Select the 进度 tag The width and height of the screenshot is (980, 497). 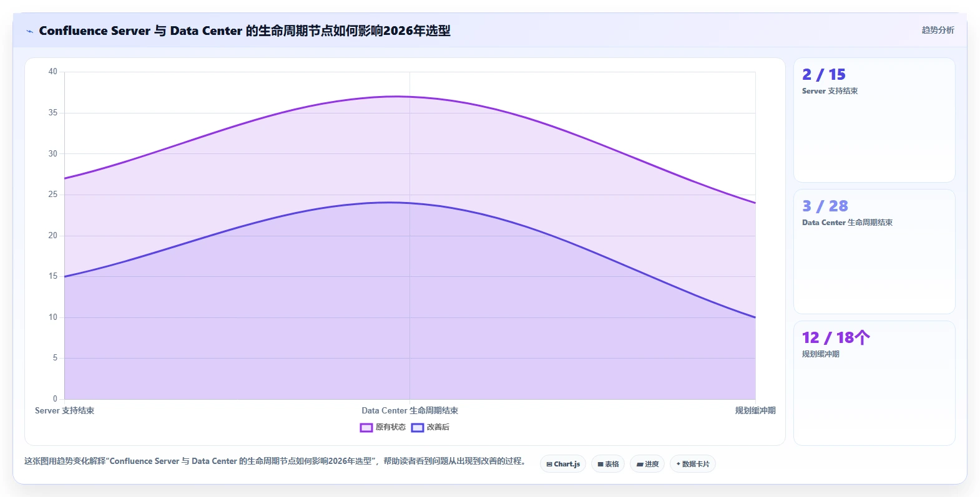tap(647, 464)
